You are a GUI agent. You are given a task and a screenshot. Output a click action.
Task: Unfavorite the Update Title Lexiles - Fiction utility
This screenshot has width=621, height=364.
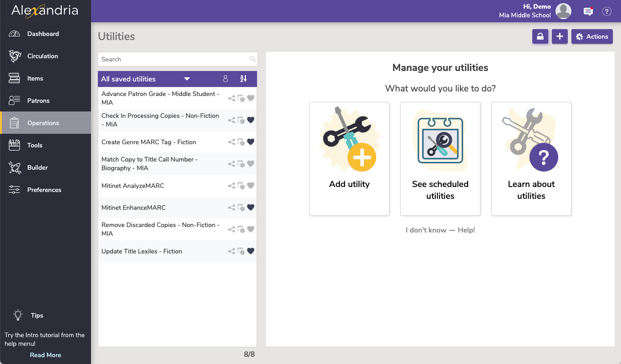(x=251, y=251)
